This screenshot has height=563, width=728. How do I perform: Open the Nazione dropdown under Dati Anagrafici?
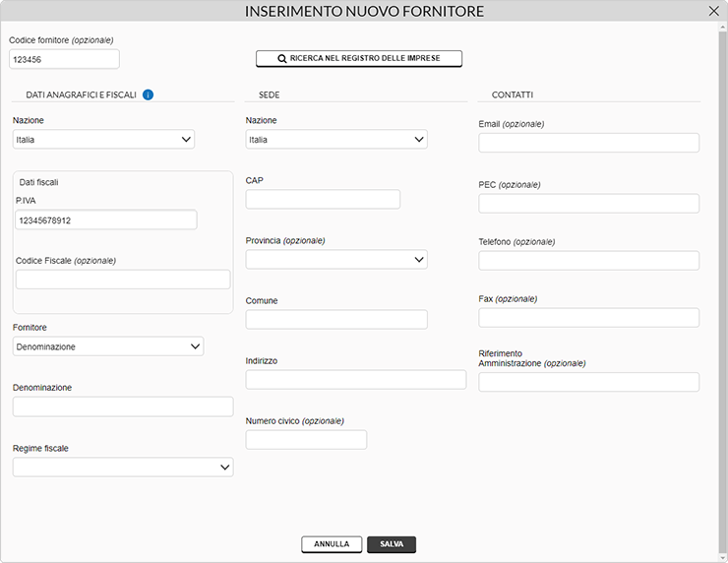[103, 140]
